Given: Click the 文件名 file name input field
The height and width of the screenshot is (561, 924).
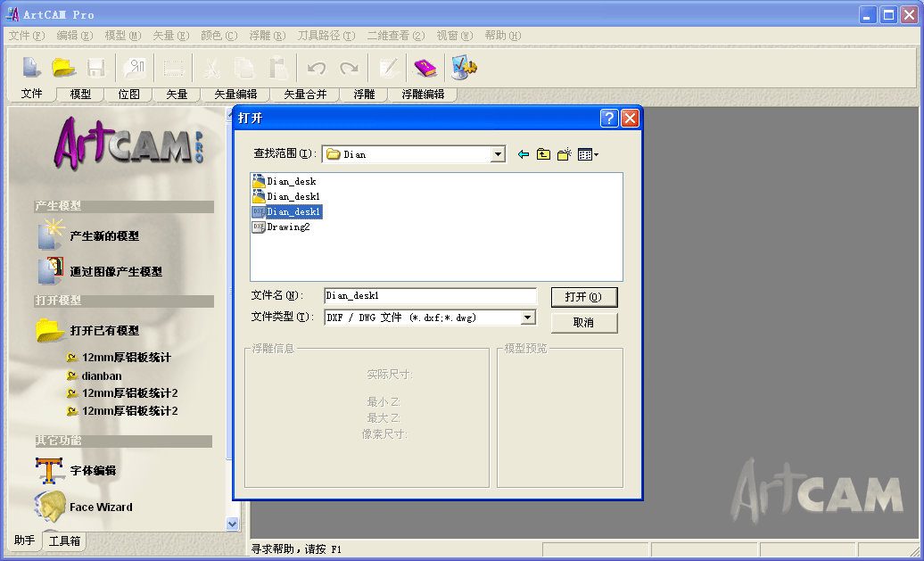Looking at the screenshot, I should coord(430,296).
